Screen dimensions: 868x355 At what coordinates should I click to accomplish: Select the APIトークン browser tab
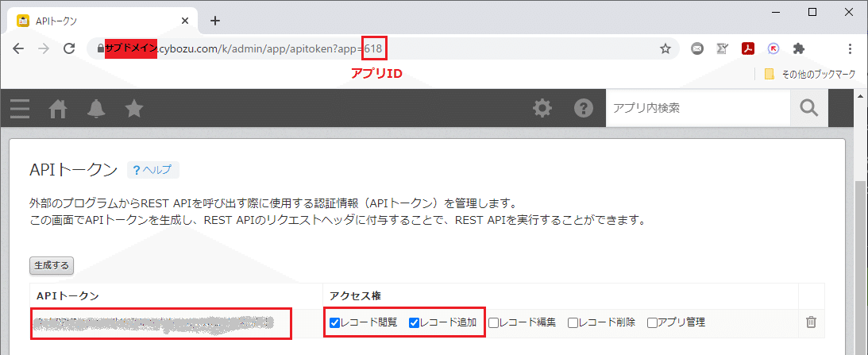[x=102, y=21]
